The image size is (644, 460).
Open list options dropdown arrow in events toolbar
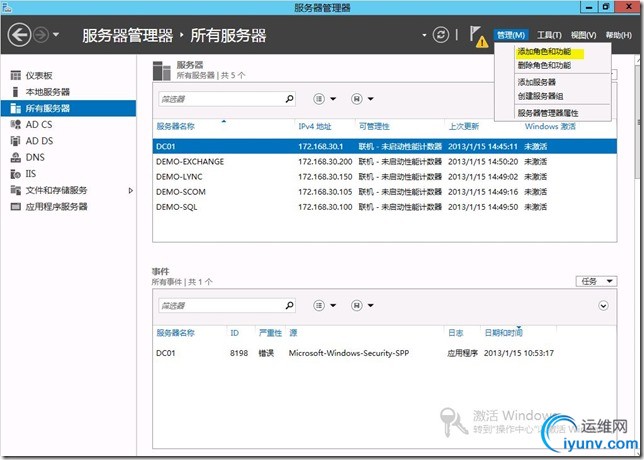coord(333,305)
